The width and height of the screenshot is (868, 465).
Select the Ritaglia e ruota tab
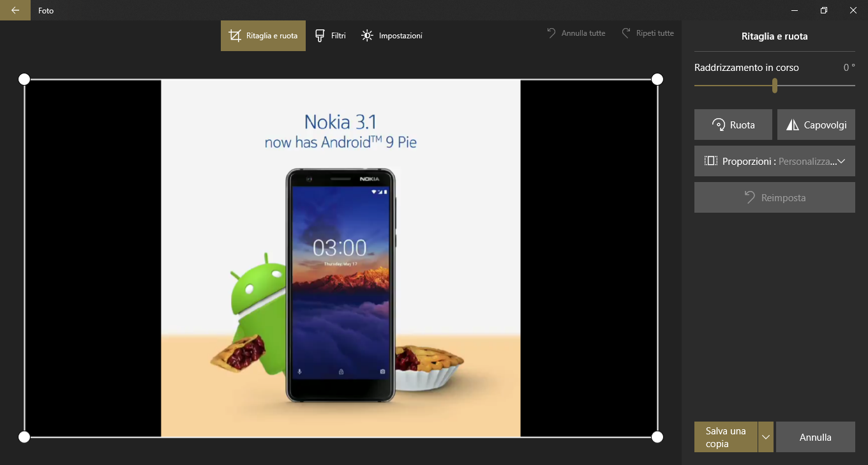(x=263, y=36)
